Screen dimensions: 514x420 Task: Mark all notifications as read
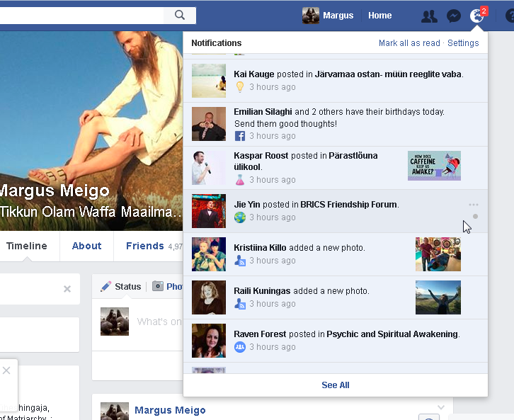click(409, 43)
